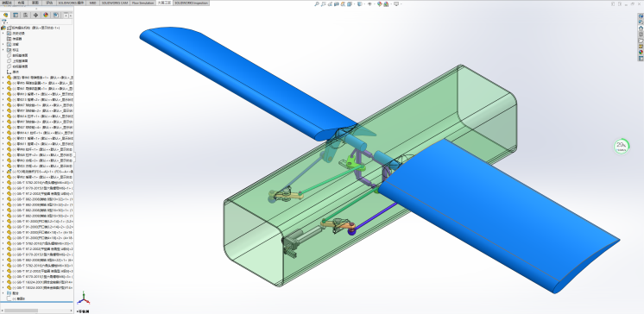Open Display Style dropdown
This screenshot has height=314, width=644.
point(362,4)
